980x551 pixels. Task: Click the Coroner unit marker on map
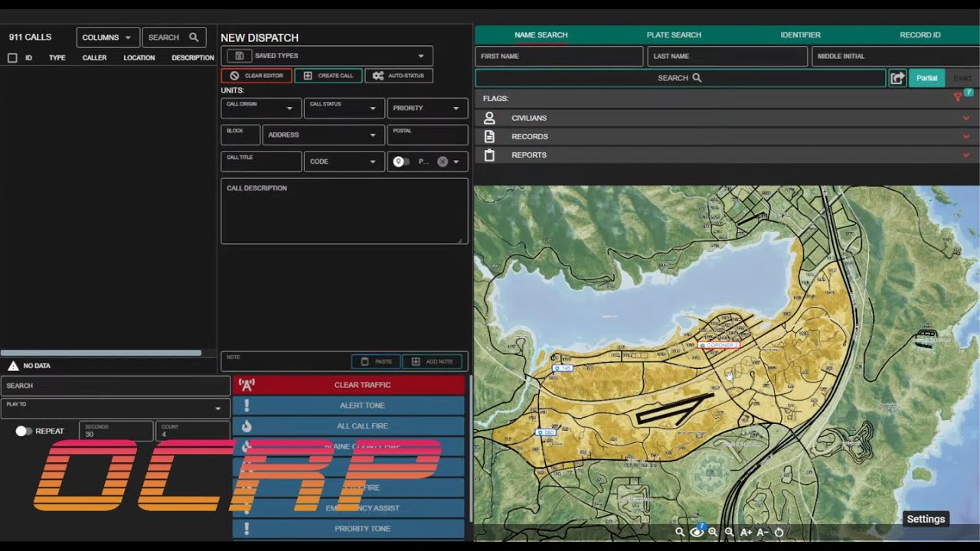[x=719, y=345]
